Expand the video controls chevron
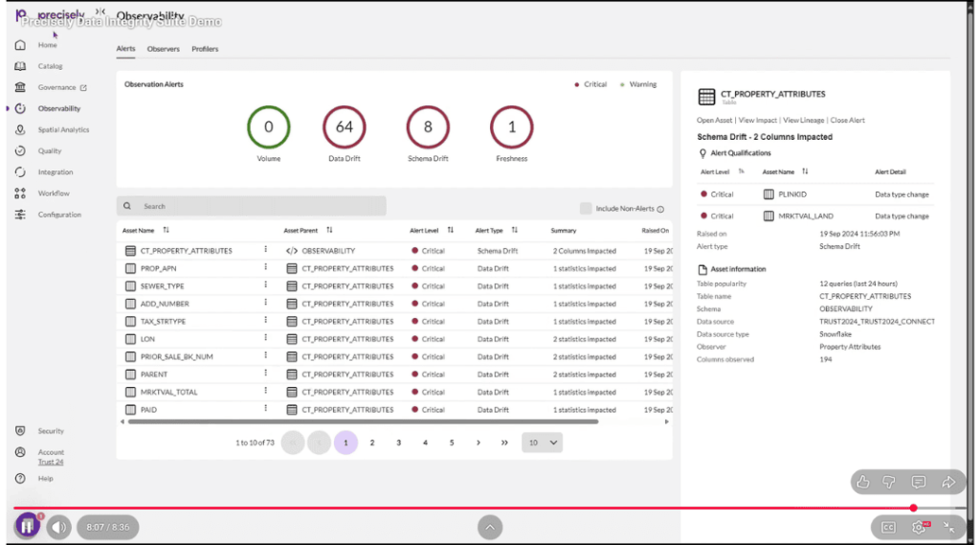 point(489,527)
